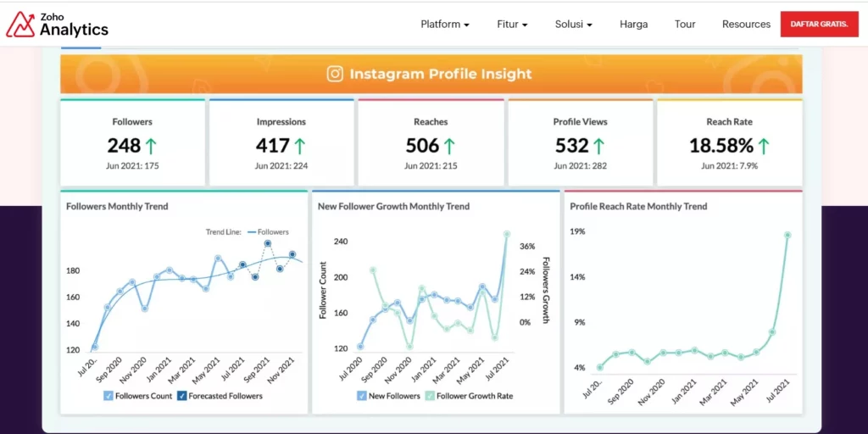Click the green up arrow beside Impressions 417

[x=299, y=146]
